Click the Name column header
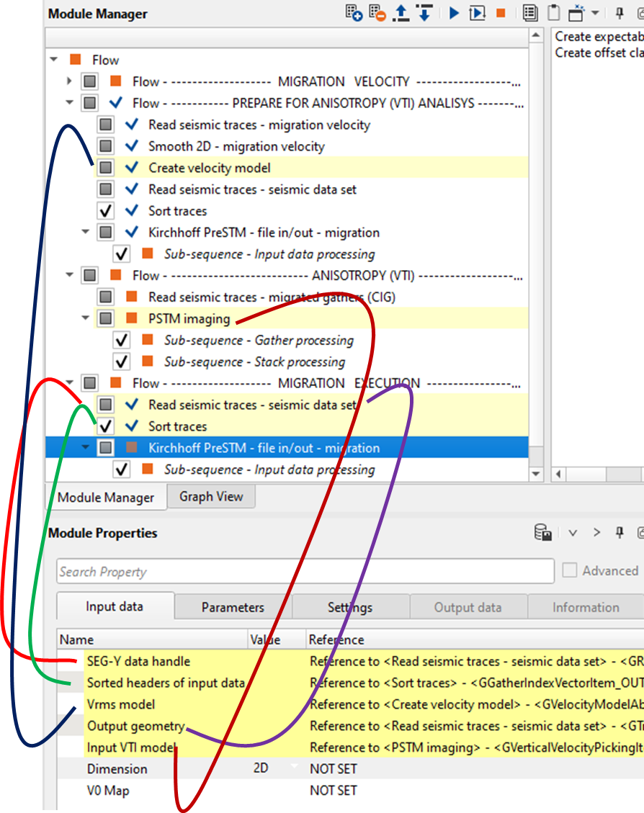Viewport: 644px width, 813px height. [152, 639]
